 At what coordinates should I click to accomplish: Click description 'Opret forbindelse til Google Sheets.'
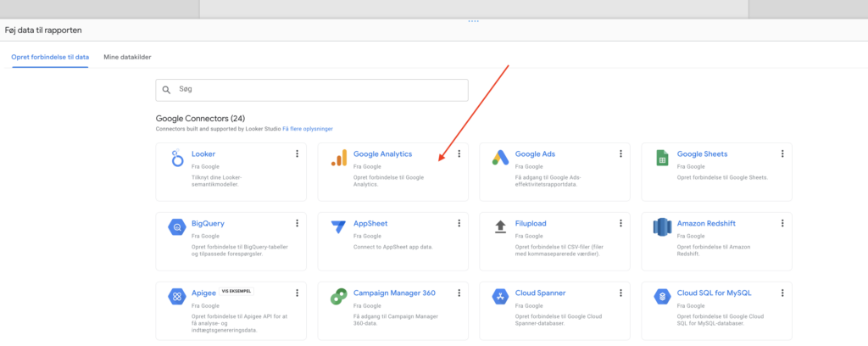tap(722, 178)
